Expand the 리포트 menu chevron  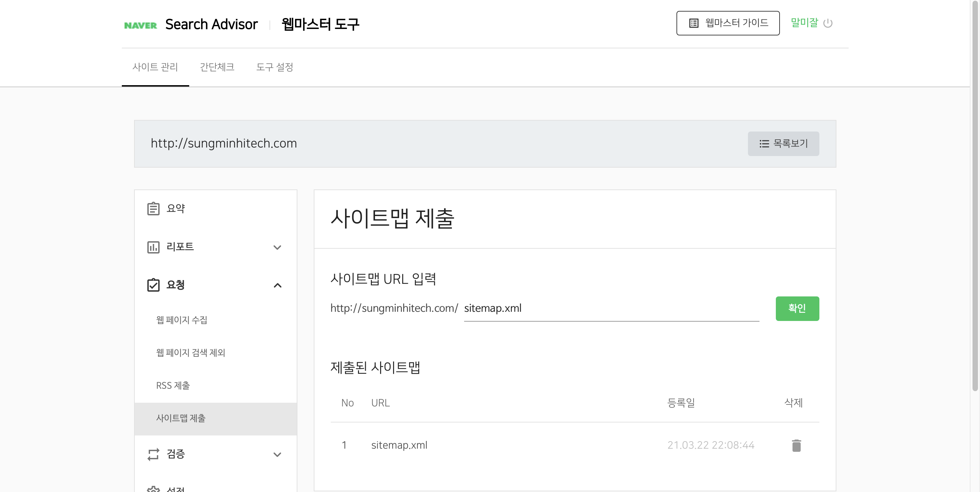(x=277, y=247)
